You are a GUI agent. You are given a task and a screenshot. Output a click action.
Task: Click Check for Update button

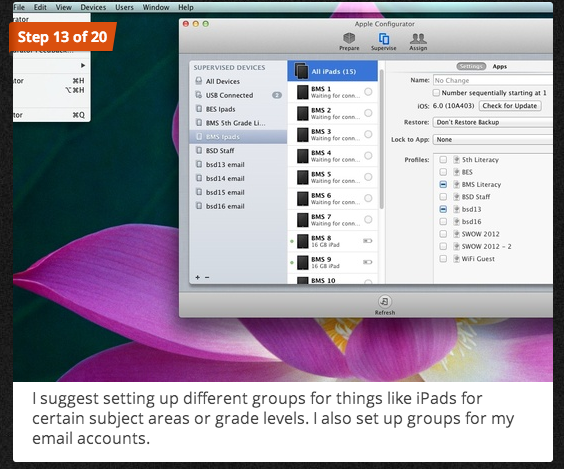click(510, 106)
